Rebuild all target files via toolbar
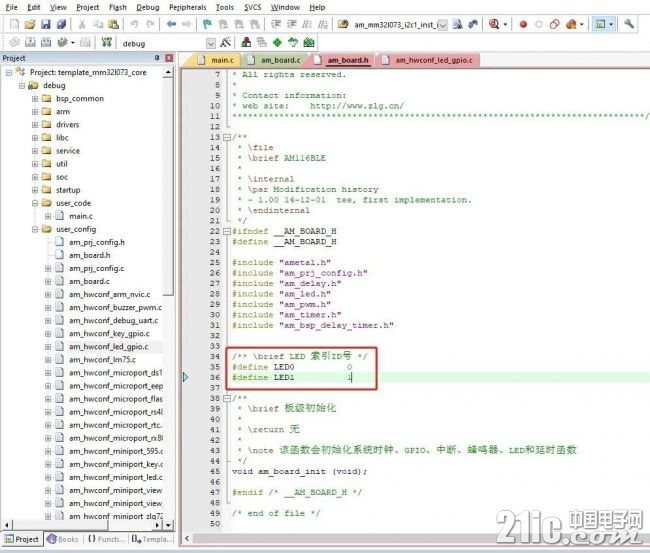Image resolution: width=650 pixels, height=553 pixels. pyautogui.click(x=46, y=42)
